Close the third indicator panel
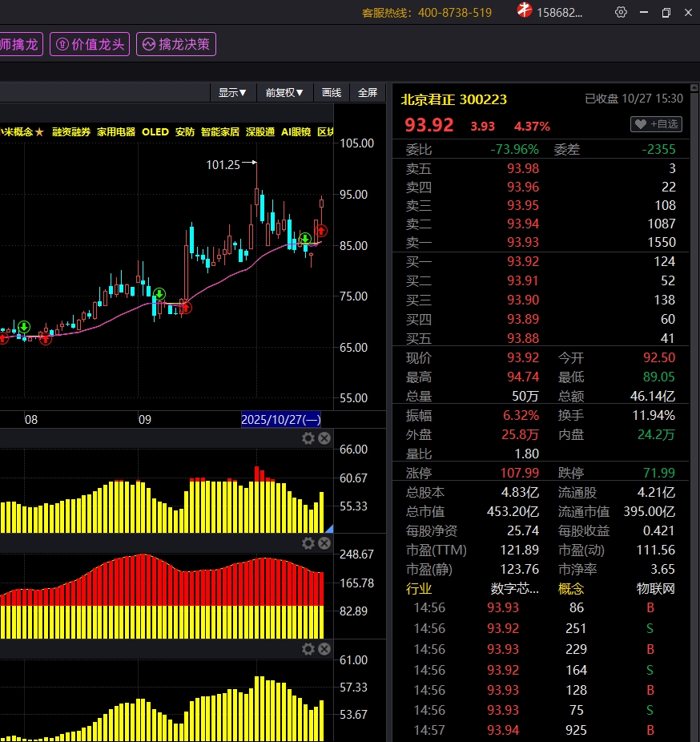The height and width of the screenshot is (742, 700). click(324, 649)
